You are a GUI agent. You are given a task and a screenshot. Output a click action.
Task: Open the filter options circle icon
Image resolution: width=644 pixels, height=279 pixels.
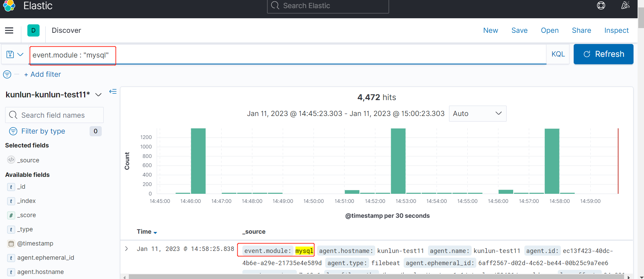[7, 74]
